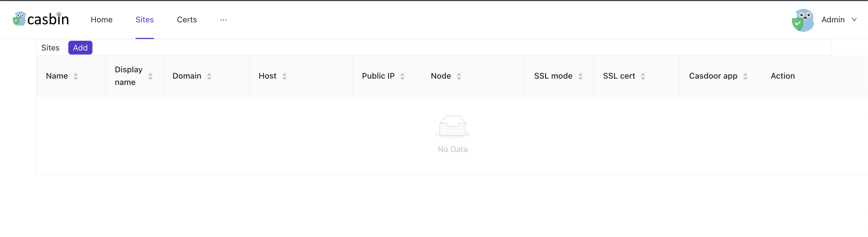The width and height of the screenshot is (868, 237).
Task: Go to the Home tab
Action: click(101, 20)
